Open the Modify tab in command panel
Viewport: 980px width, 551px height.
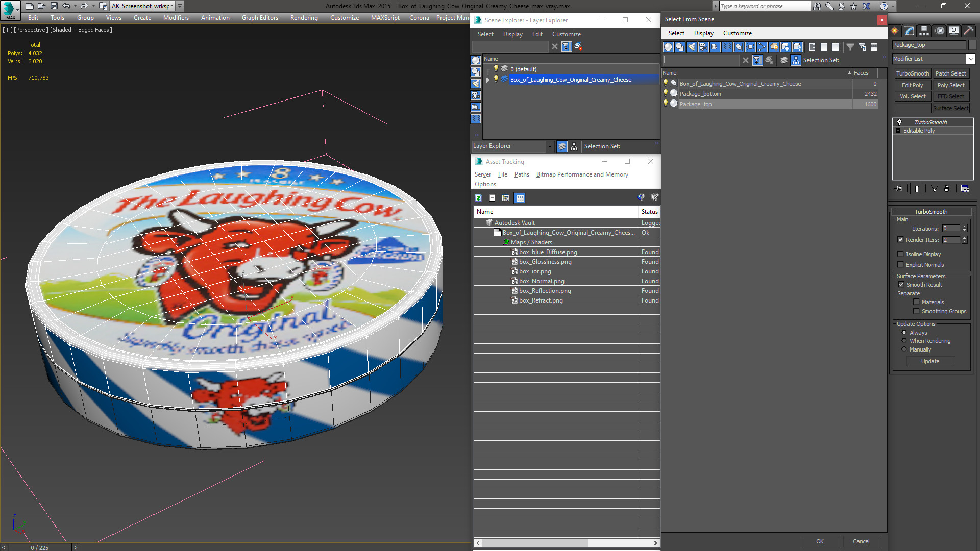[910, 31]
